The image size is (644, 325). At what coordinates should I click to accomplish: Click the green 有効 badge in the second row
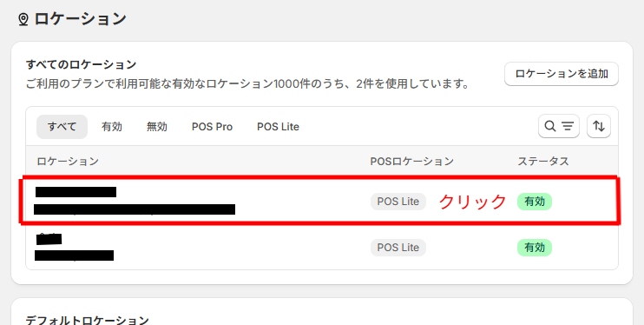click(535, 248)
